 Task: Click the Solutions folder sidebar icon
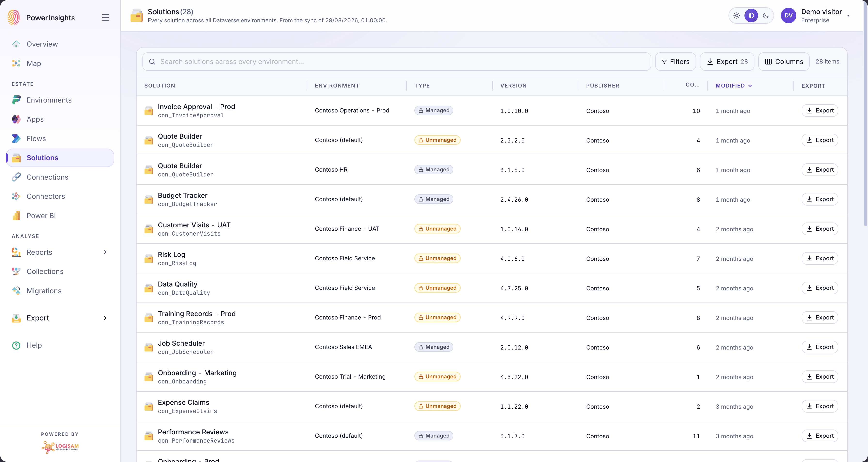click(16, 158)
